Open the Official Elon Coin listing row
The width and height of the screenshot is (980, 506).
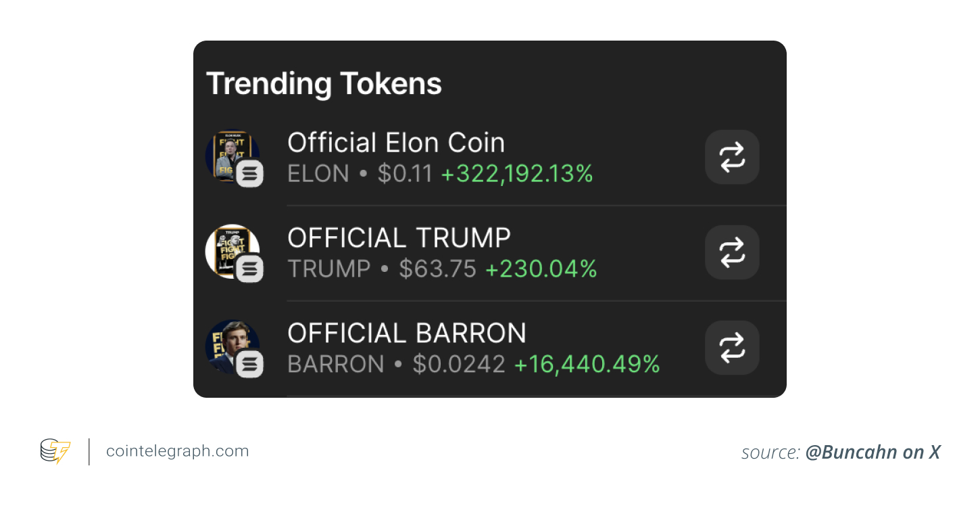click(473, 157)
